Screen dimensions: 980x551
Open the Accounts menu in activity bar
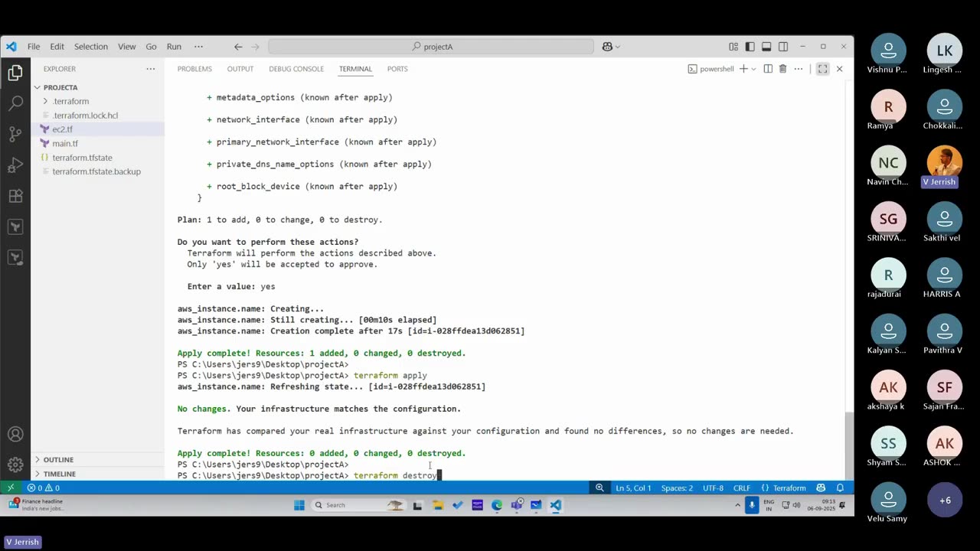pos(15,435)
